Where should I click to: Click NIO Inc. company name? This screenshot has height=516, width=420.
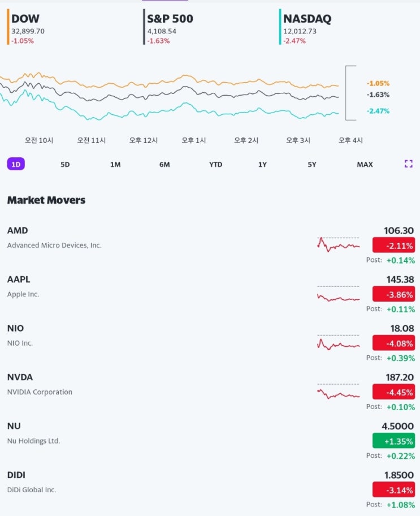pyautogui.click(x=20, y=343)
